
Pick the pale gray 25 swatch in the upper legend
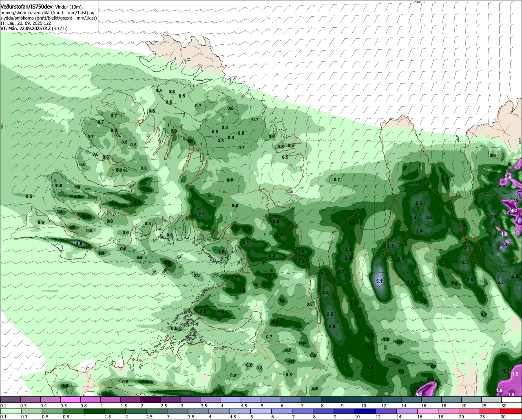(492, 400)
